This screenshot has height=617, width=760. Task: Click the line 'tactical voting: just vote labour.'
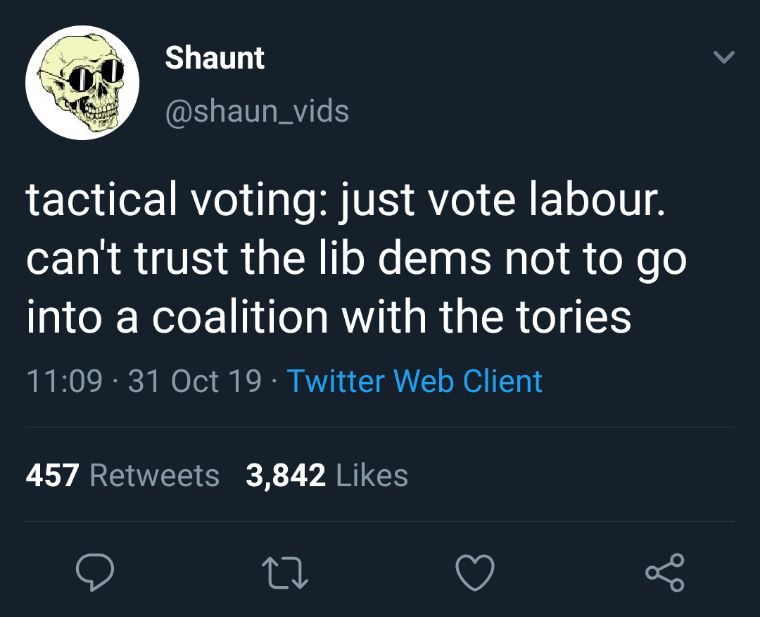pyautogui.click(x=344, y=200)
